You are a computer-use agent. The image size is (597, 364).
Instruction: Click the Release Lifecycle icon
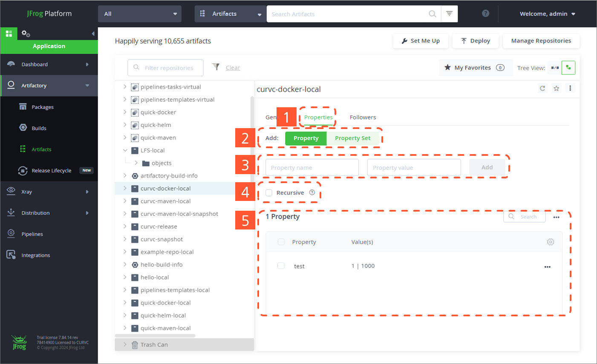pyautogui.click(x=23, y=170)
